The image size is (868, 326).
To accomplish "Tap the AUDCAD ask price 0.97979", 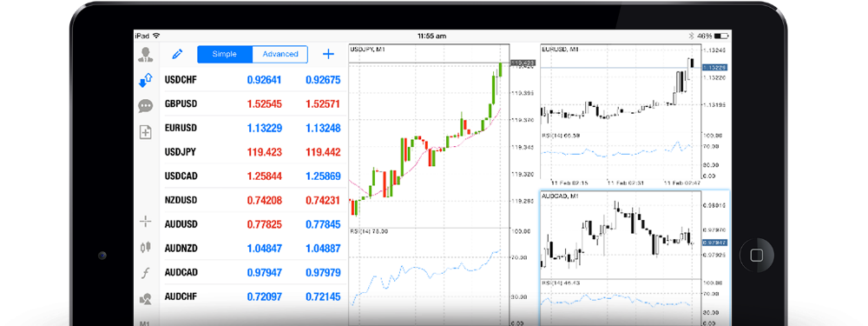I will pos(323,273).
